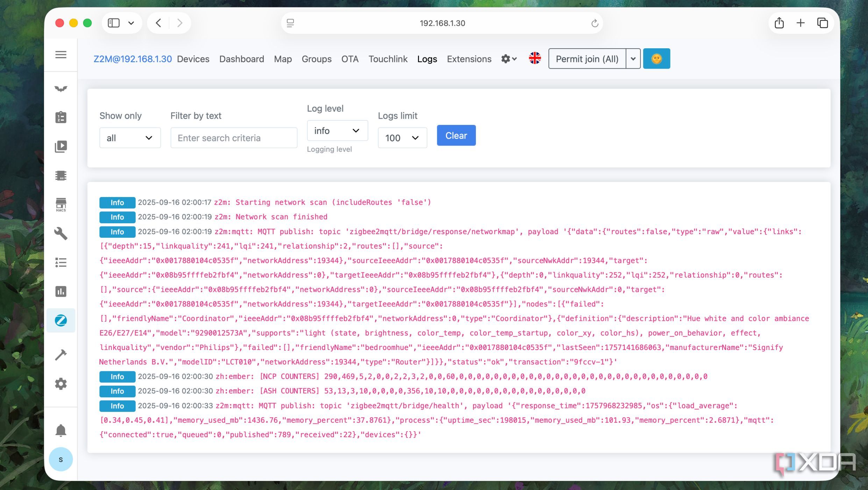Switch to the Dashboard tab
This screenshot has width=868, height=490.
point(242,59)
